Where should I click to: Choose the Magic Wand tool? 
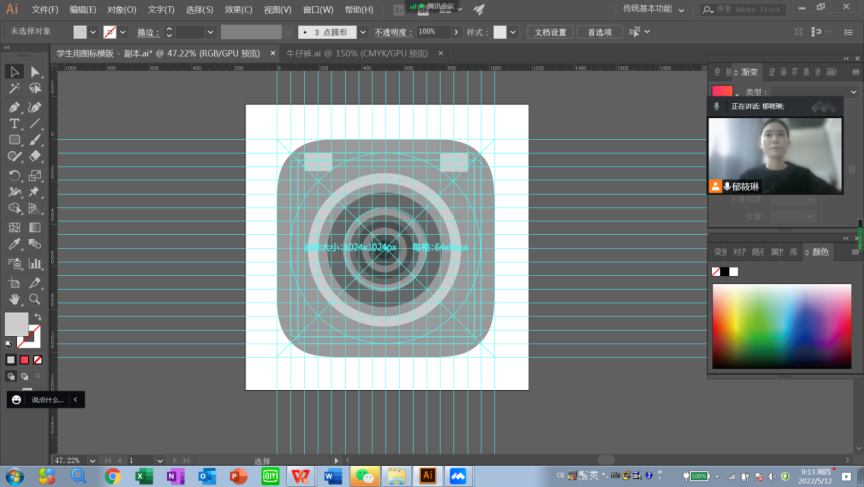(14, 89)
